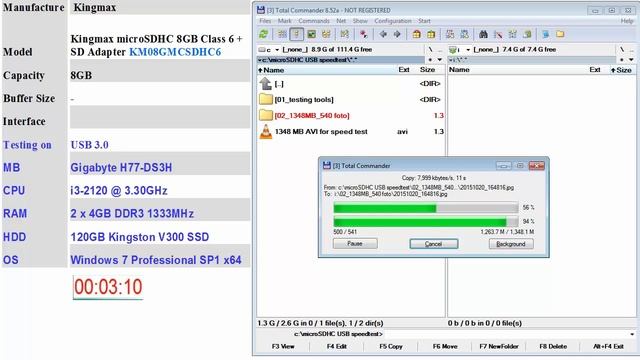
Task: Open the Configuration menu
Action: tap(393, 21)
